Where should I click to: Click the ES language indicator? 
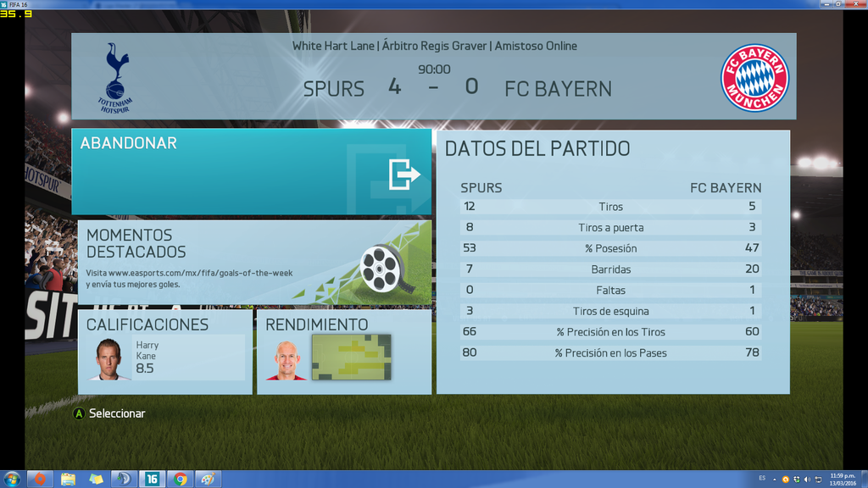pyautogui.click(x=762, y=479)
